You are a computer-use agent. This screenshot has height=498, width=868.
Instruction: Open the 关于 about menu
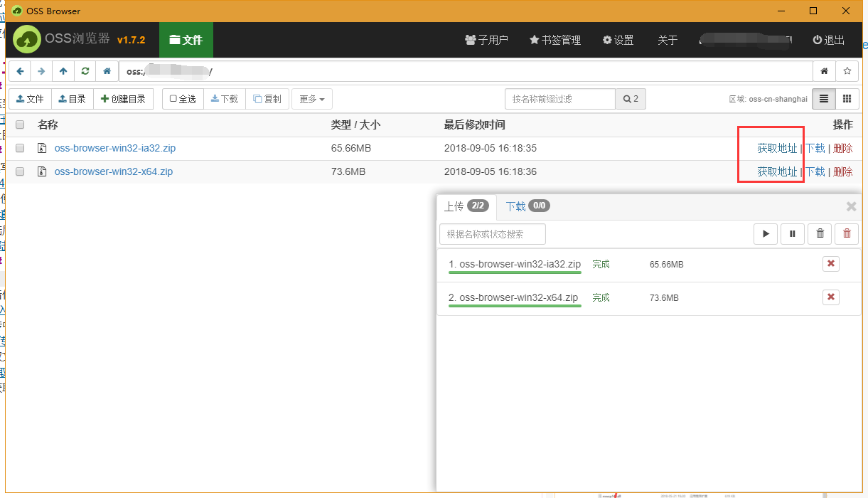click(x=668, y=40)
